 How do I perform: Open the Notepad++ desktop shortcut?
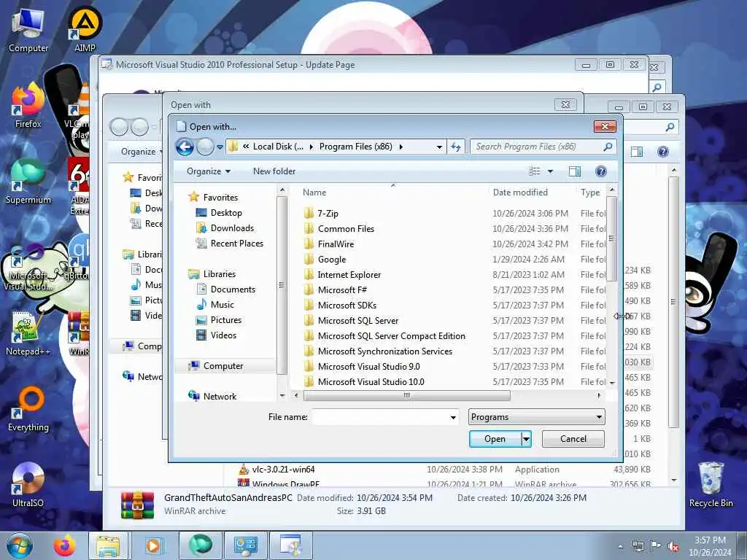tap(28, 332)
